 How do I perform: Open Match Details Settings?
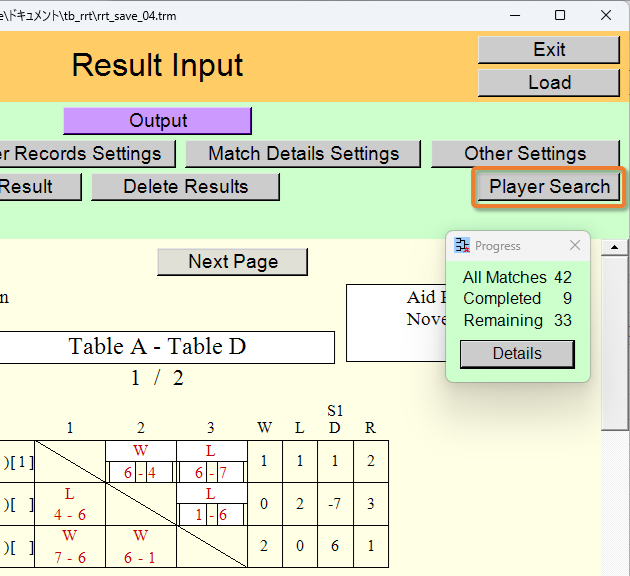[303, 154]
